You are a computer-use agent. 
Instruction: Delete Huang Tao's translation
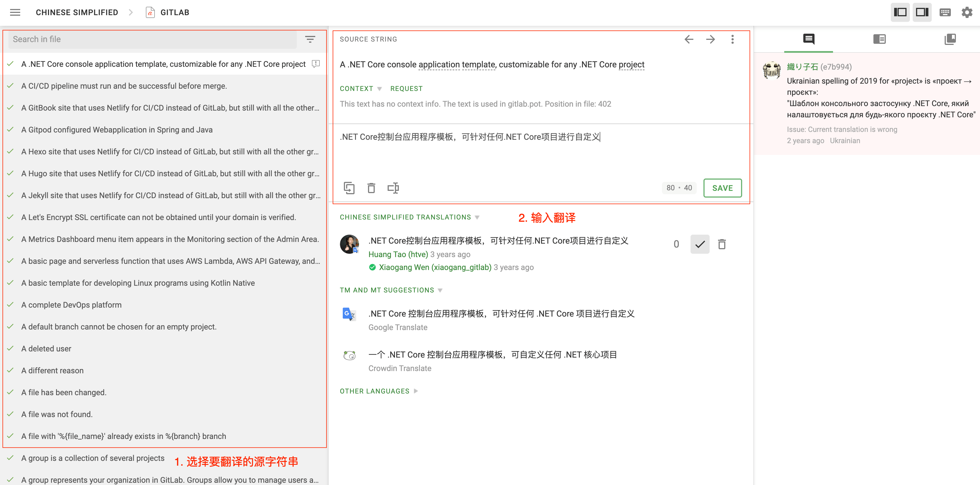click(x=722, y=244)
